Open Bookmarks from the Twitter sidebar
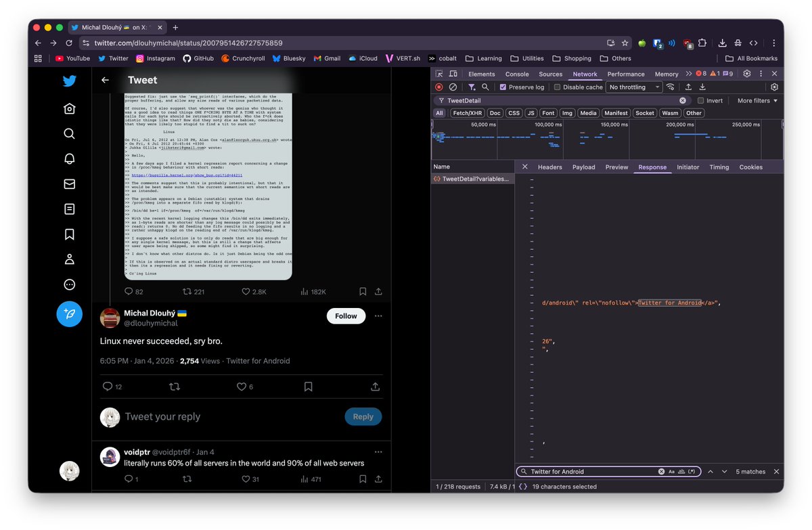 tap(69, 234)
